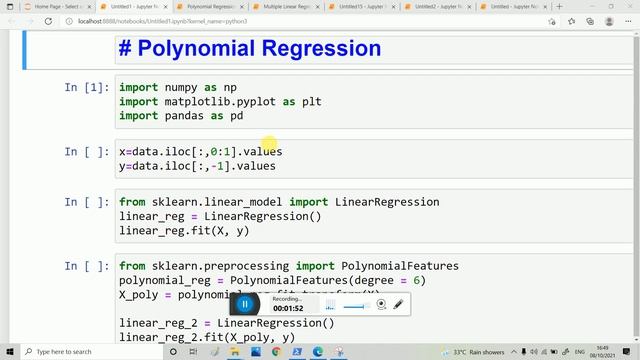640x360 pixels.
Task: Switch to the Multiple Linear Regression tab
Action: pos(286,7)
